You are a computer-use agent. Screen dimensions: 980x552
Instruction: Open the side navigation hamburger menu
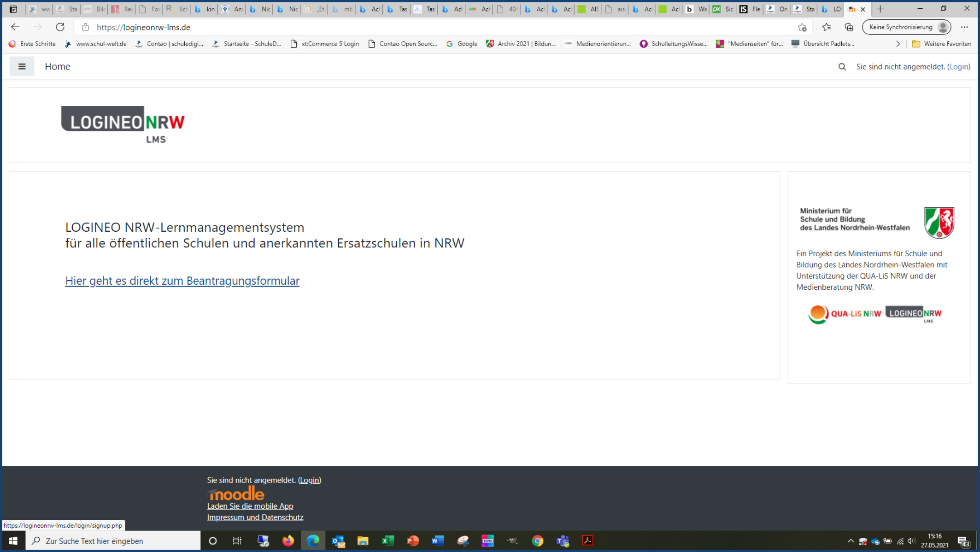[22, 66]
